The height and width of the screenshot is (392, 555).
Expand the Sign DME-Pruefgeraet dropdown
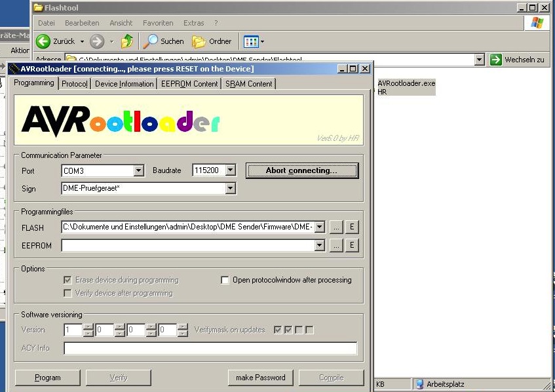(x=230, y=189)
